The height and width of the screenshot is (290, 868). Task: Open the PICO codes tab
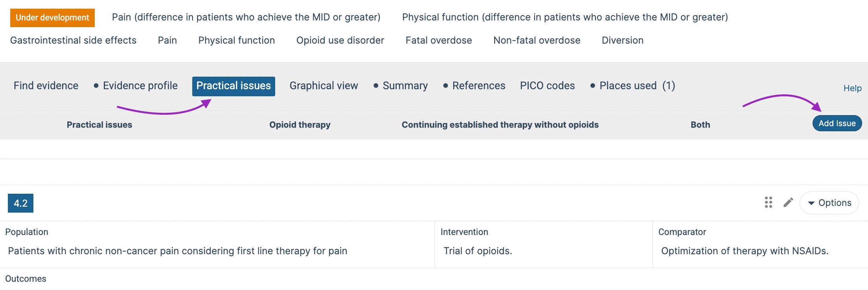tap(547, 86)
